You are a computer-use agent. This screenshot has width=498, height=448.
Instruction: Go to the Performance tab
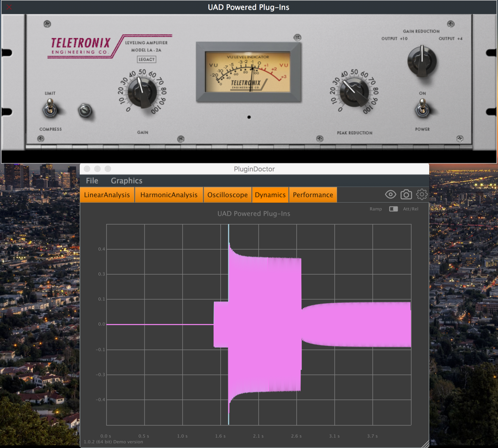[313, 195]
